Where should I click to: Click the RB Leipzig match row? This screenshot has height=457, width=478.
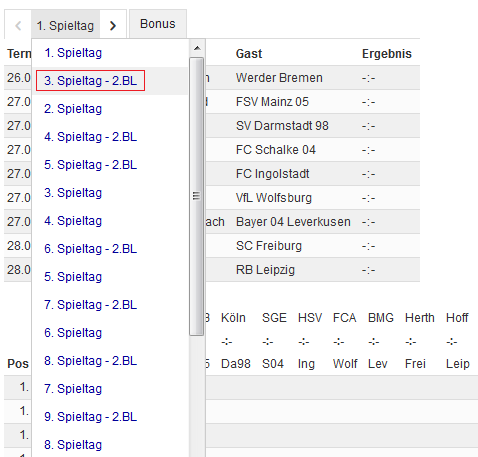pos(212,270)
